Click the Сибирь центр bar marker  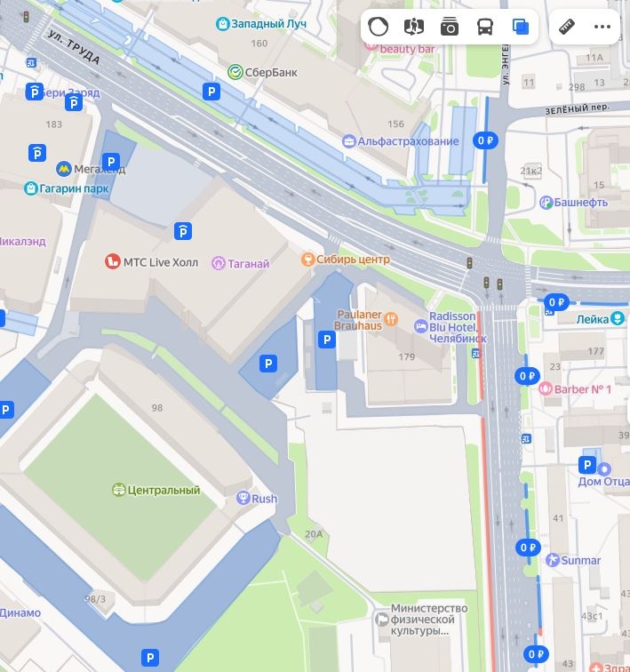pyautogui.click(x=307, y=259)
